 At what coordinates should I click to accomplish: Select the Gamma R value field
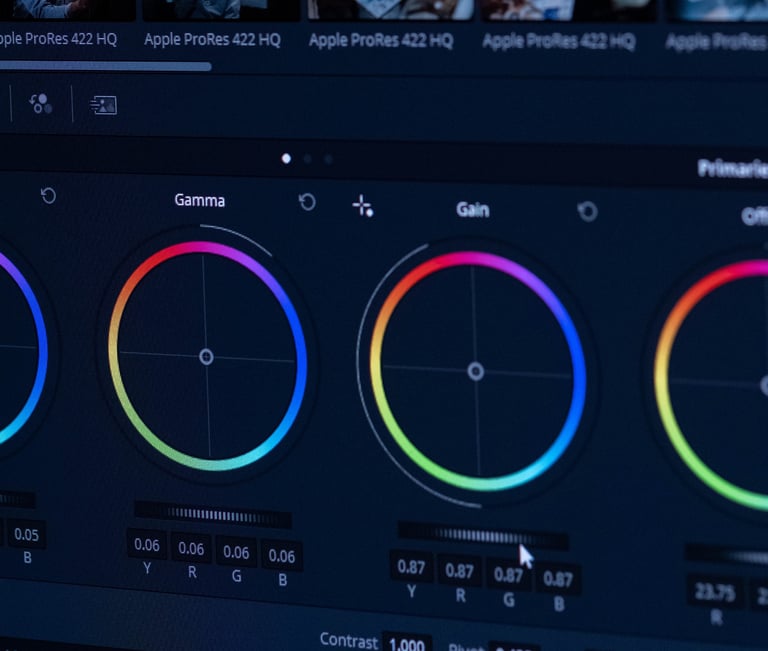191,548
